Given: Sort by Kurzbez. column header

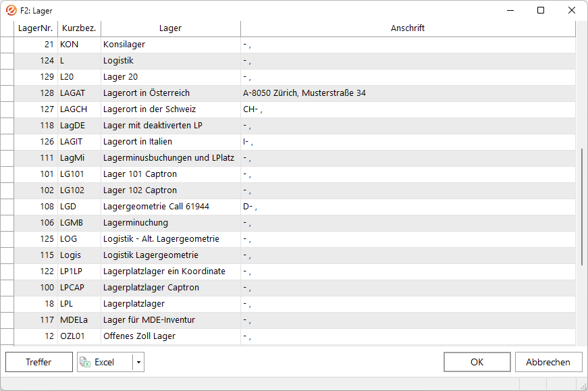Looking at the screenshot, I should 79,28.
